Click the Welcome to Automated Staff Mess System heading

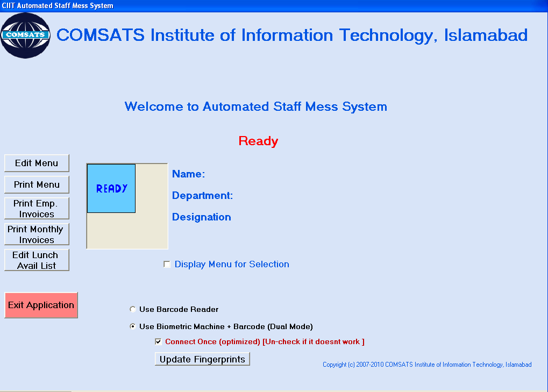[x=256, y=106]
